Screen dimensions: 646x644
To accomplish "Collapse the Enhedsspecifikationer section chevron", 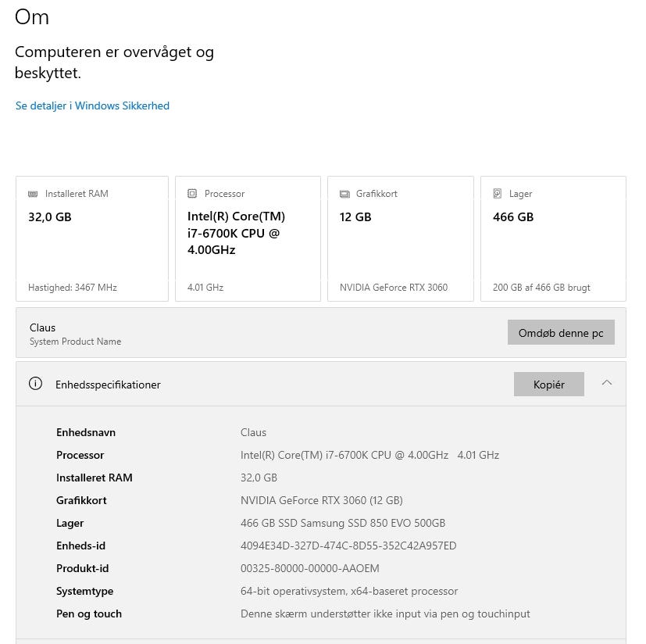I will click(x=607, y=383).
